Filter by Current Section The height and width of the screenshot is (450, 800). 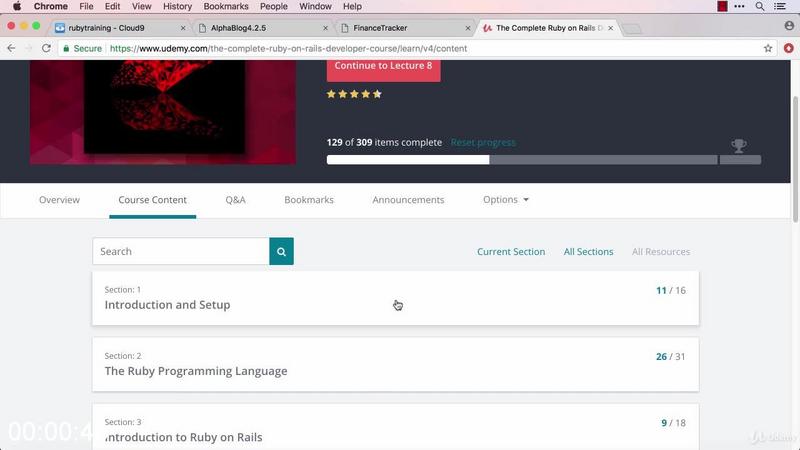511,252
